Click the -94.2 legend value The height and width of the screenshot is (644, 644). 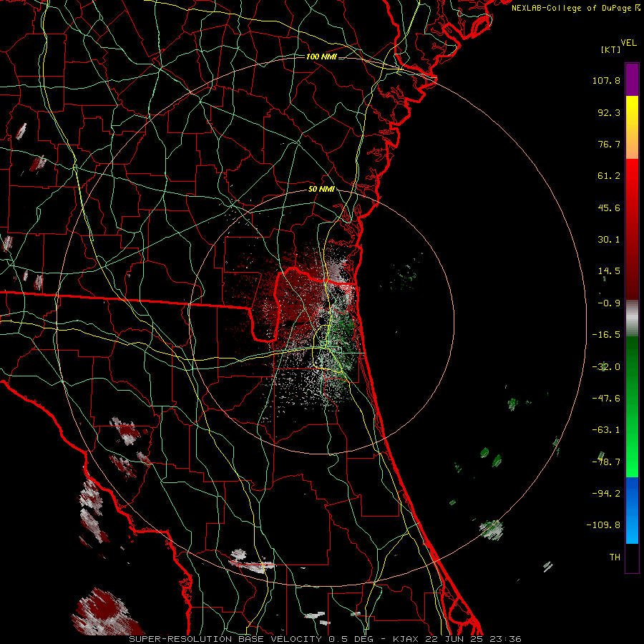coord(606,494)
